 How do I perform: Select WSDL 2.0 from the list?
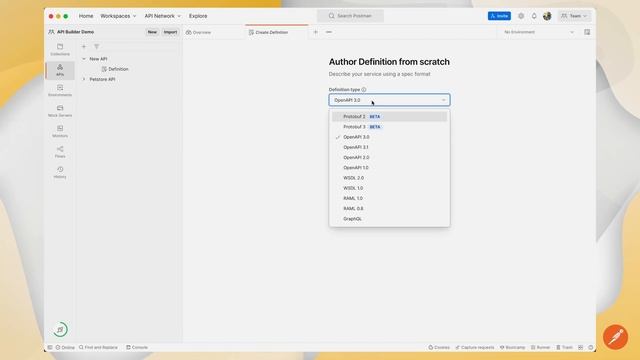point(389,178)
